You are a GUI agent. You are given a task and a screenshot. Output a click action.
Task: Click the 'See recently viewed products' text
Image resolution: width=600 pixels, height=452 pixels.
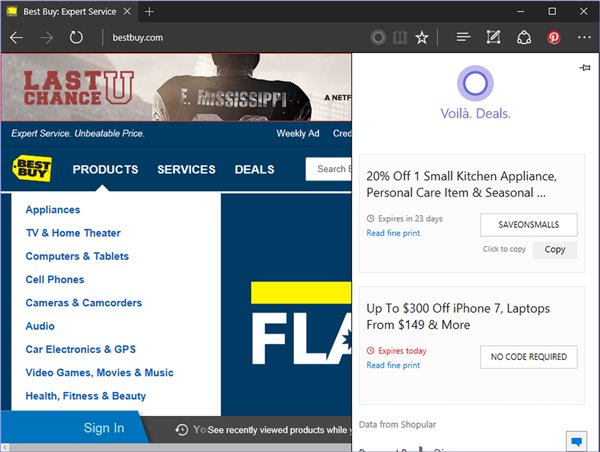277,430
